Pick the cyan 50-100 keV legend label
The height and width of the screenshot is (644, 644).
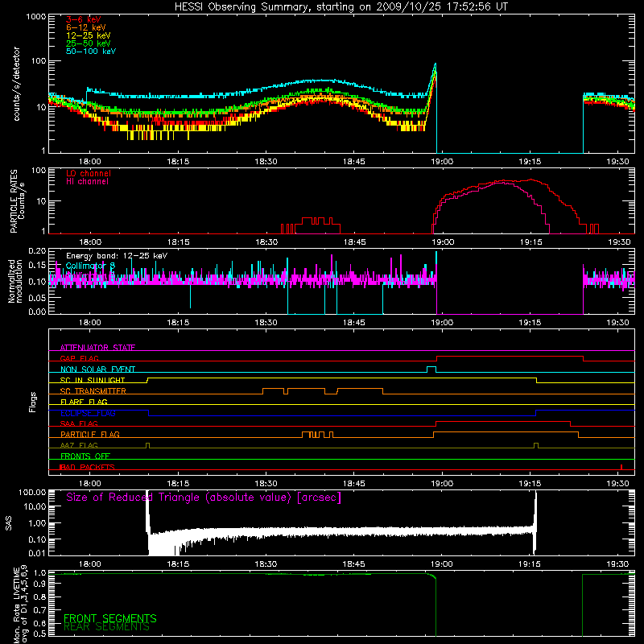click(91, 52)
